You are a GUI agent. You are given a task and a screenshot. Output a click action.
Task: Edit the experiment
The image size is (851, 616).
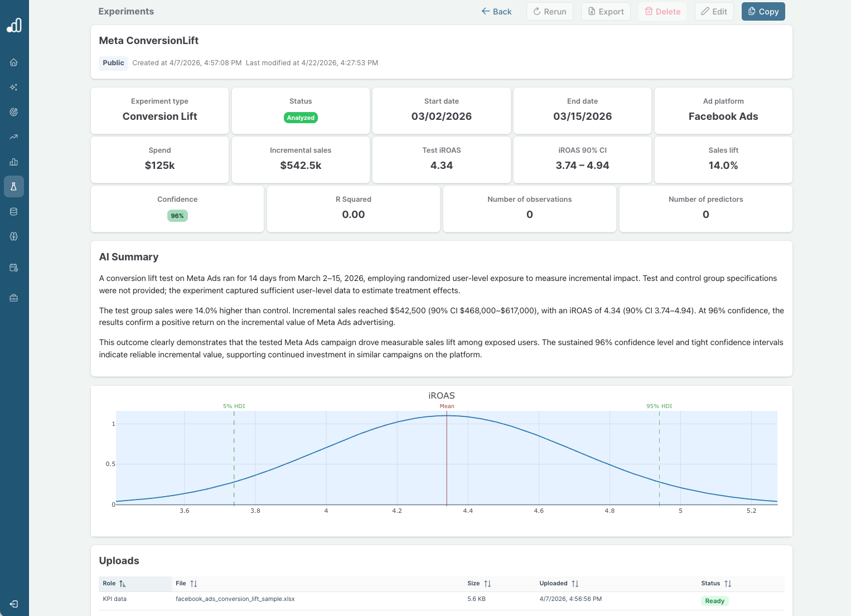pyautogui.click(x=714, y=12)
